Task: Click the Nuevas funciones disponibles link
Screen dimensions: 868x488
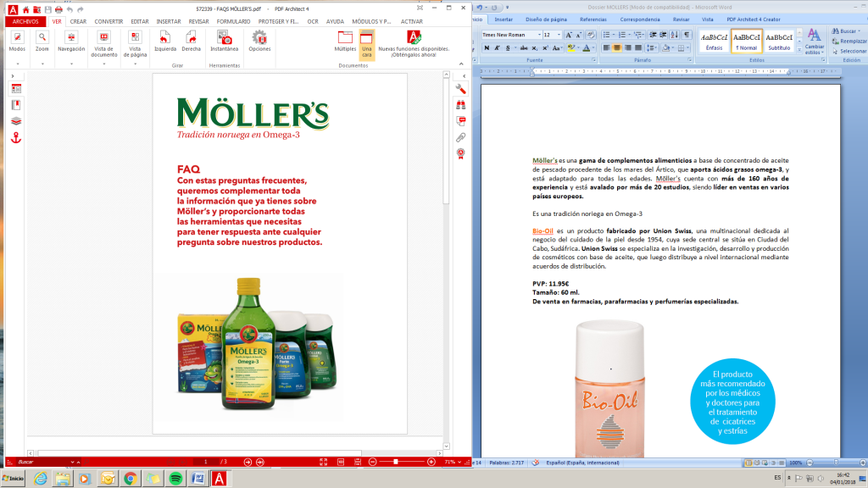Action: coord(414,49)
